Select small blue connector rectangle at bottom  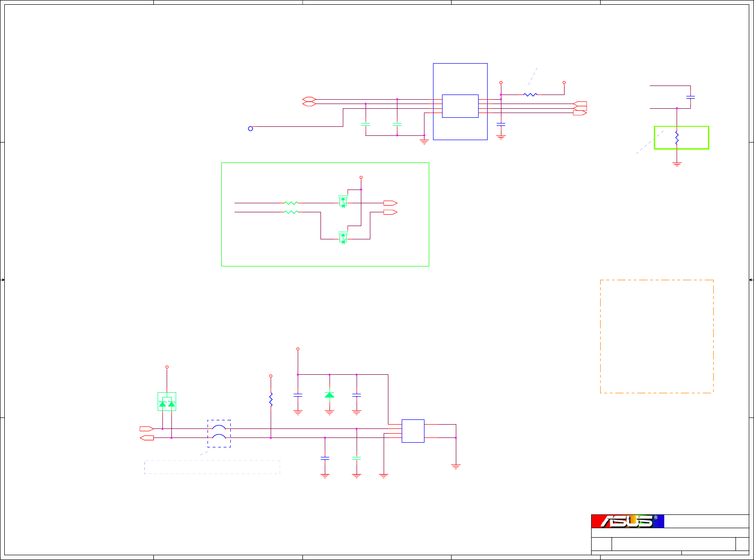tap(413, 431)
